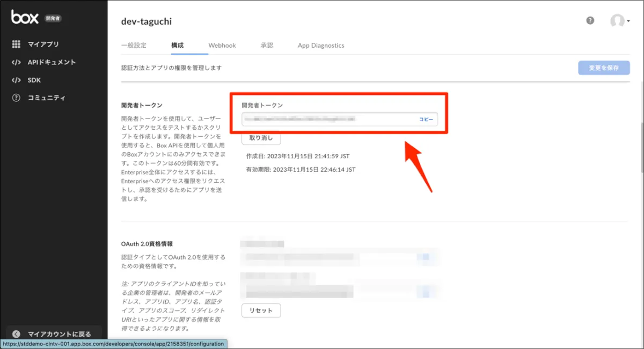Image resolution: width=644 pixels, height=349 pixels.
Task: Switch to the 承認 tab
Action: [267, 46]
